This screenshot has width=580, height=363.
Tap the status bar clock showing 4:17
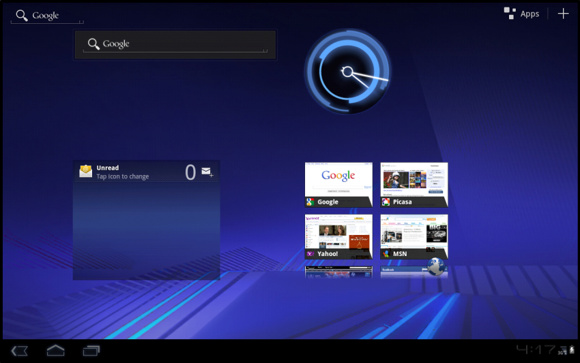(535, 349)
